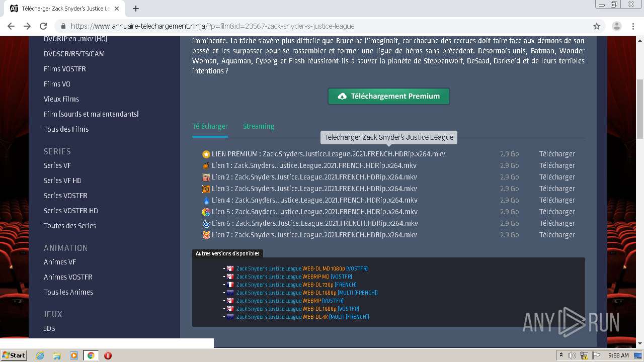Image resolution: width=644 pixels, height=362 pixels.
Task: Open Film (sourds et malentendants) category
Action: point(91,114)
